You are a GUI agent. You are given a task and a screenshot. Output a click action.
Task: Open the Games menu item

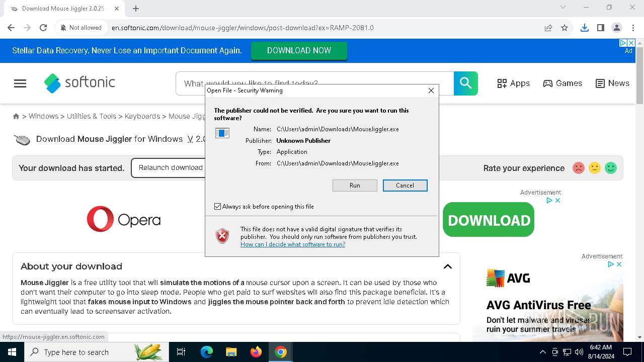[562, 83]
